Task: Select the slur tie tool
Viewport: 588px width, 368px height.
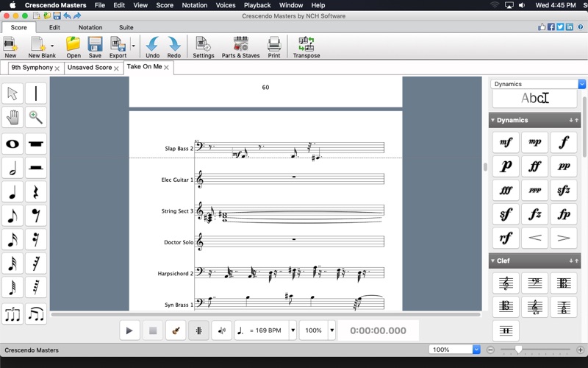Action: (36, 314)
